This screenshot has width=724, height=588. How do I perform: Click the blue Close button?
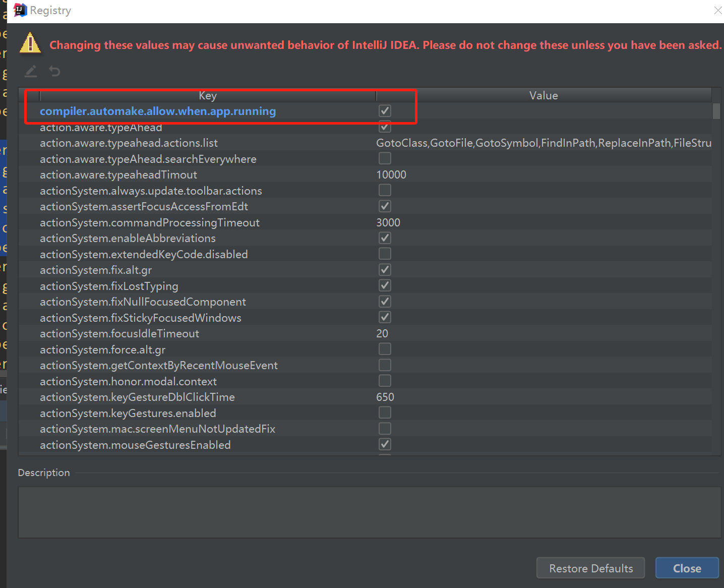[x=687, y=568]
